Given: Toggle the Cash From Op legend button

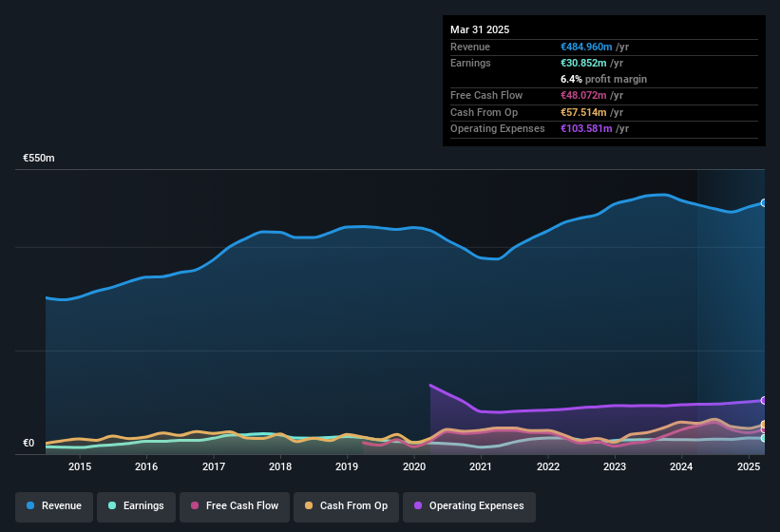Looking at the screenshot, I should coord(346,506).
